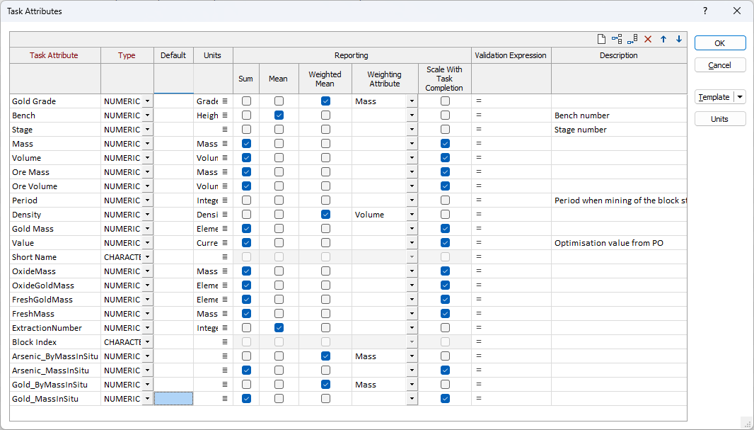Click the append row icon in toolbar
This screenshot has width=754, height=430.
click(x=632, y=39)
